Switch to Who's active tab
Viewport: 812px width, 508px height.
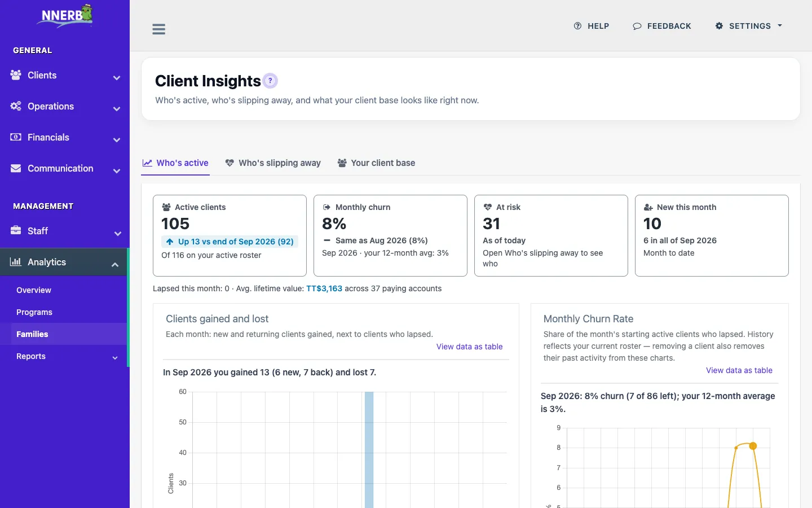(x=175, y=163)
